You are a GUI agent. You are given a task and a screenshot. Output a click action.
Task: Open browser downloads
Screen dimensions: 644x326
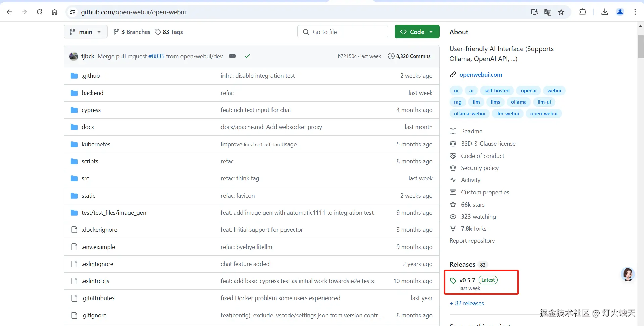(605, 12)
